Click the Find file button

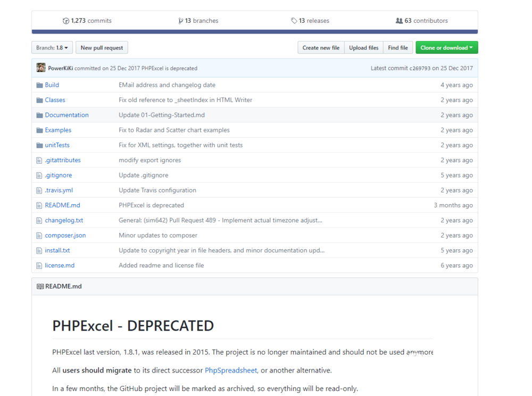point(397,48)
